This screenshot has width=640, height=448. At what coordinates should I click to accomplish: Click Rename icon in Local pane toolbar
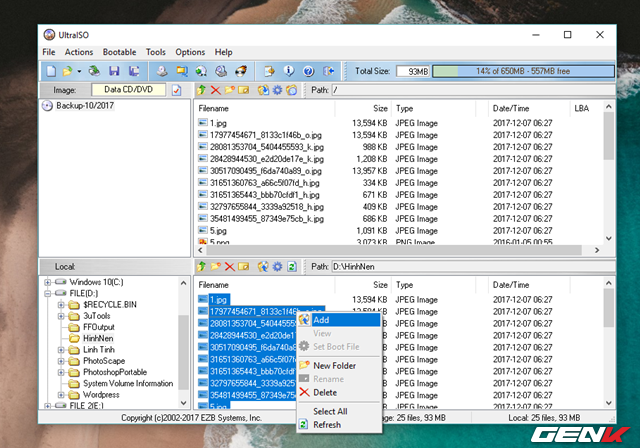click(x=244, y=266)
